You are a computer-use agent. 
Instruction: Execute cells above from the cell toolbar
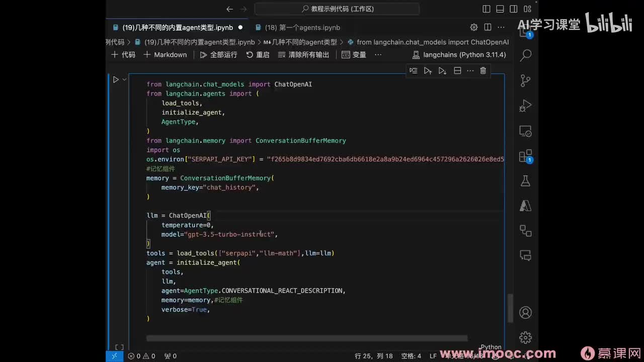(428, 71)
